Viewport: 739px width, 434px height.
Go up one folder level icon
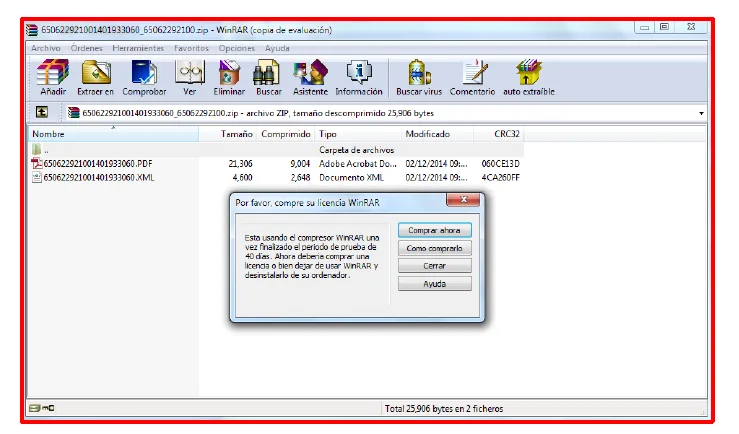tap(42, 112)
